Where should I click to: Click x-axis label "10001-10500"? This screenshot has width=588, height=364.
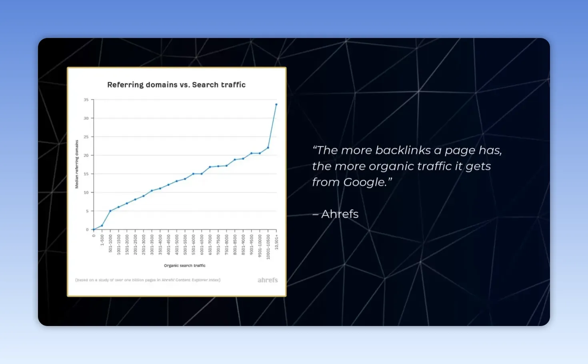[268, 247]
